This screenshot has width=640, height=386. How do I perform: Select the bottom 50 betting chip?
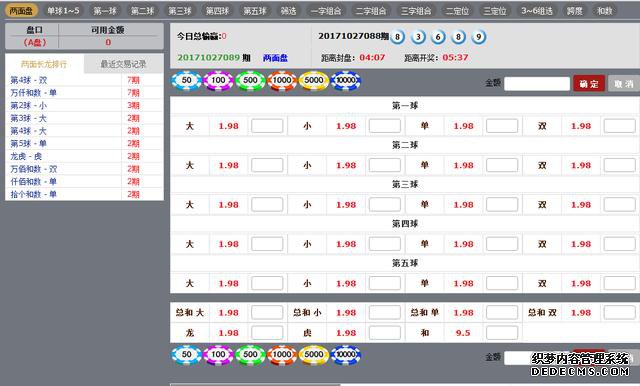pos(187,355)
